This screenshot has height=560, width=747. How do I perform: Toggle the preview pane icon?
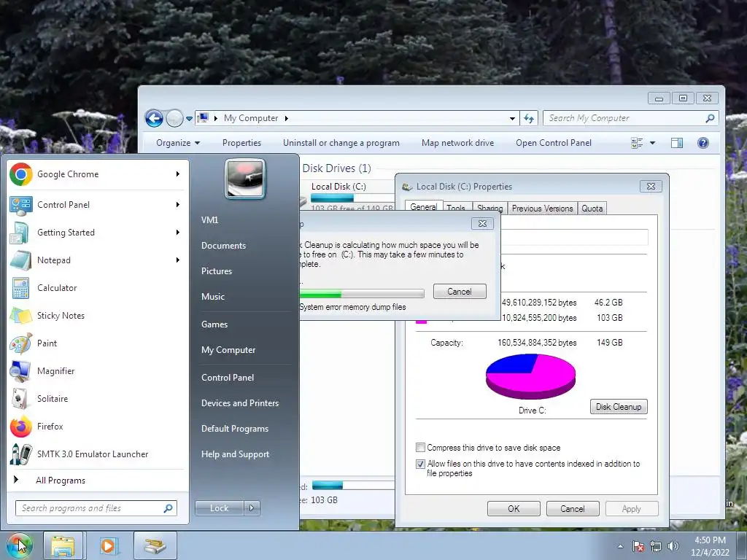point(676,143)
